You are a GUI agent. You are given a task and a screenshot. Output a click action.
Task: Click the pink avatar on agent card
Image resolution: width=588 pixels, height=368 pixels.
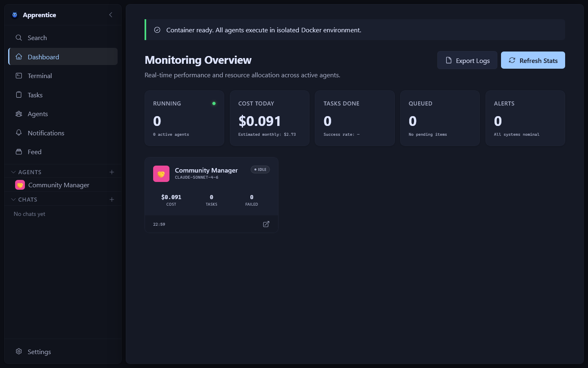coord(161,174)
